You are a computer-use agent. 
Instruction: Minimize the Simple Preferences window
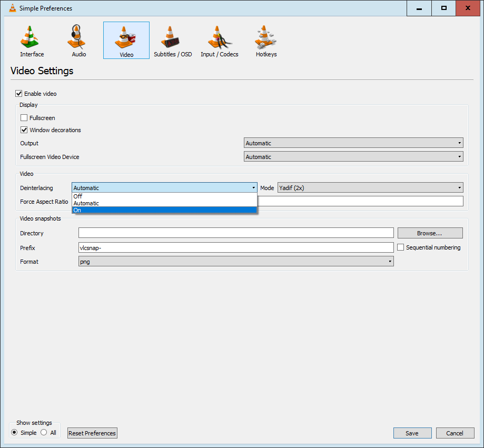click(x=419, y=8)
